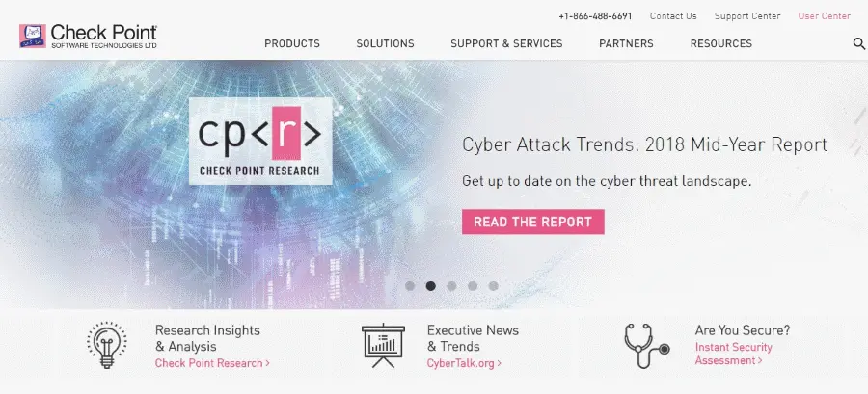Open the Support & Services menu
The width and height of the screenshot is (868, 394).
pos(506,43)
